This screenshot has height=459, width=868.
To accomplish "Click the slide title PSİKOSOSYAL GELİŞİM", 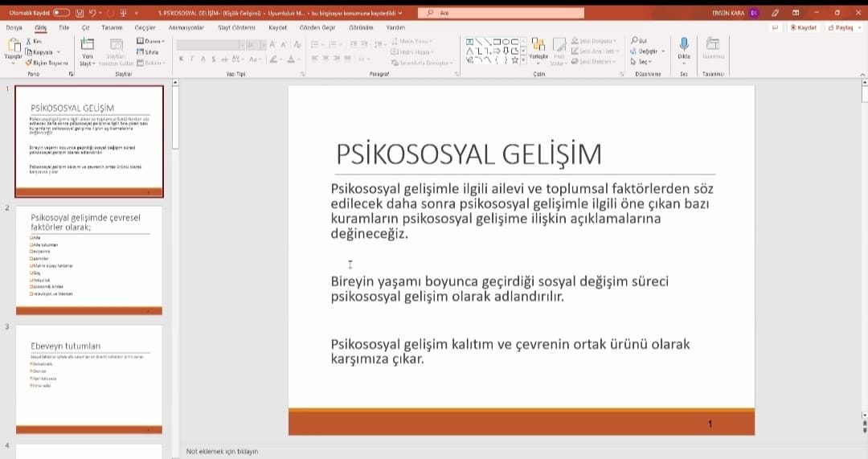I will tap(469, 154).
